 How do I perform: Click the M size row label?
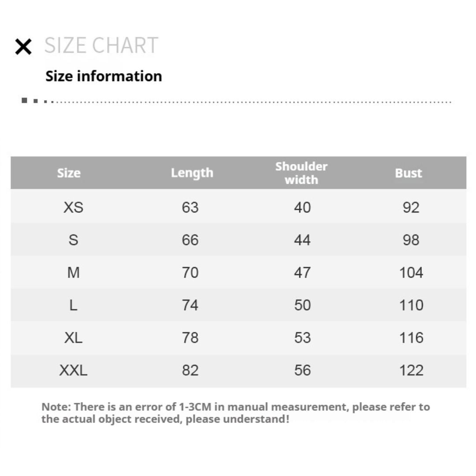pyautogui.click(x=73, y=272)
